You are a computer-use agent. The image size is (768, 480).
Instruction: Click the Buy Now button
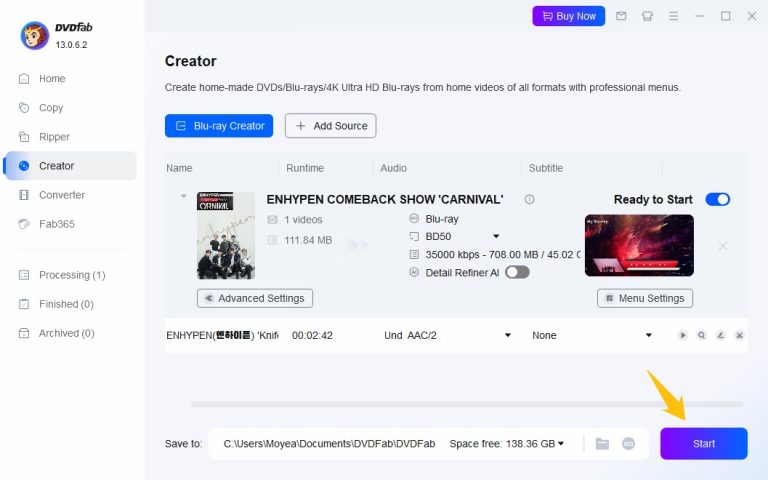coord(569,16)
